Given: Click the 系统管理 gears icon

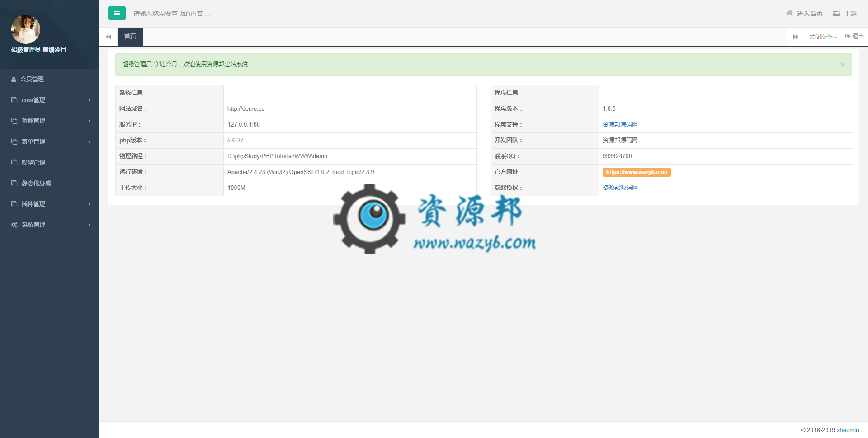Looking at the screenshot, I should click(x=14, y=225).
